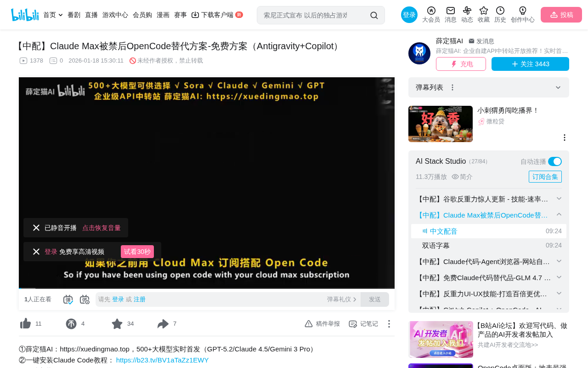Open danmaku settings icon
This screenshot has height=368, width=588.
[85, 299]
